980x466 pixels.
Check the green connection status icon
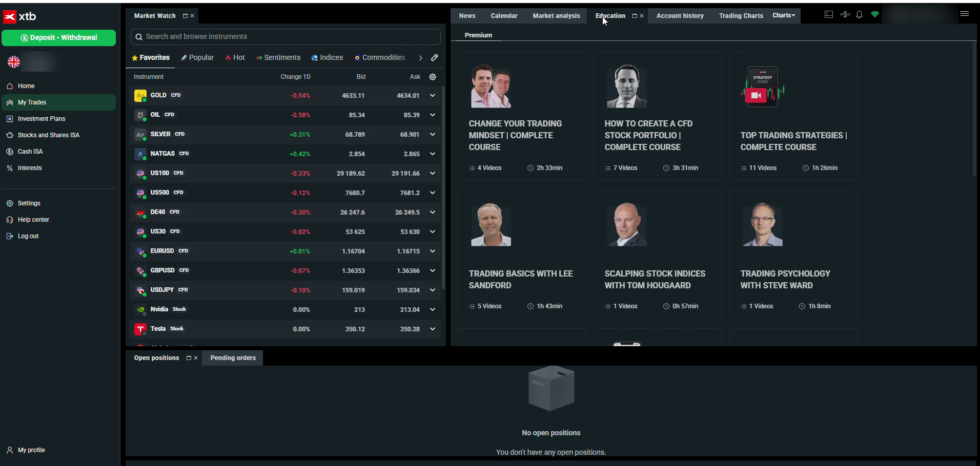click(875, 15)
